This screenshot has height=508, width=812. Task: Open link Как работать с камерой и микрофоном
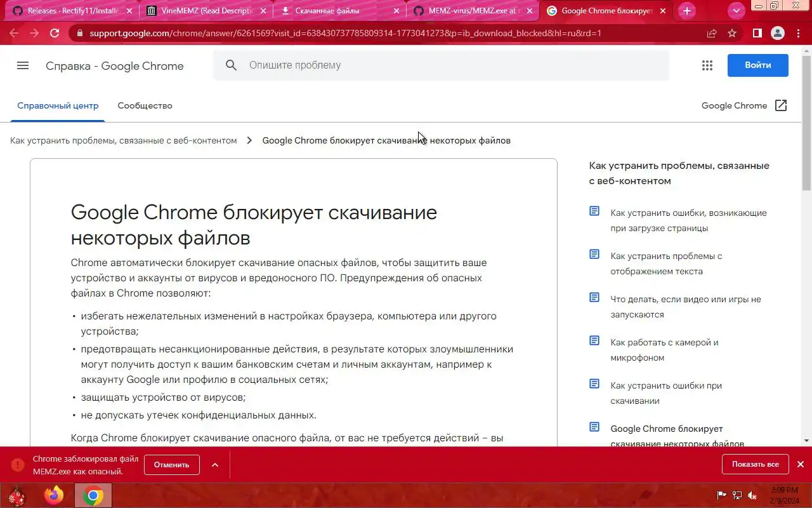pyautogui.click(x=664, y=350)
